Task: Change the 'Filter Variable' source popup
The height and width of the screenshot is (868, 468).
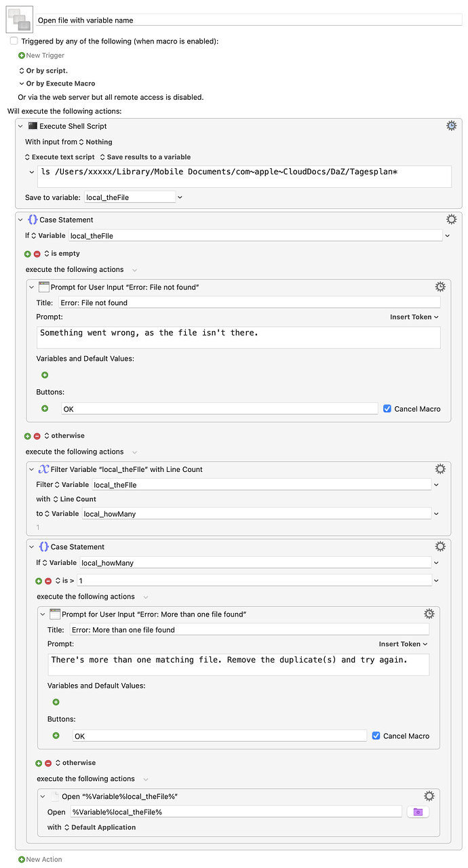Action: pyautogui.click(x=71, y=485)
